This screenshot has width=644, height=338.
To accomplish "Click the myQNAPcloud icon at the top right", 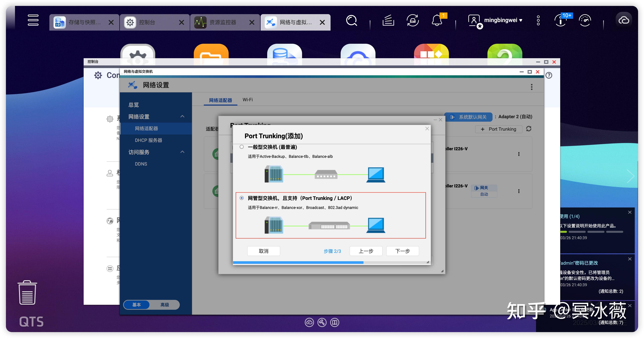I will [623, 21].
